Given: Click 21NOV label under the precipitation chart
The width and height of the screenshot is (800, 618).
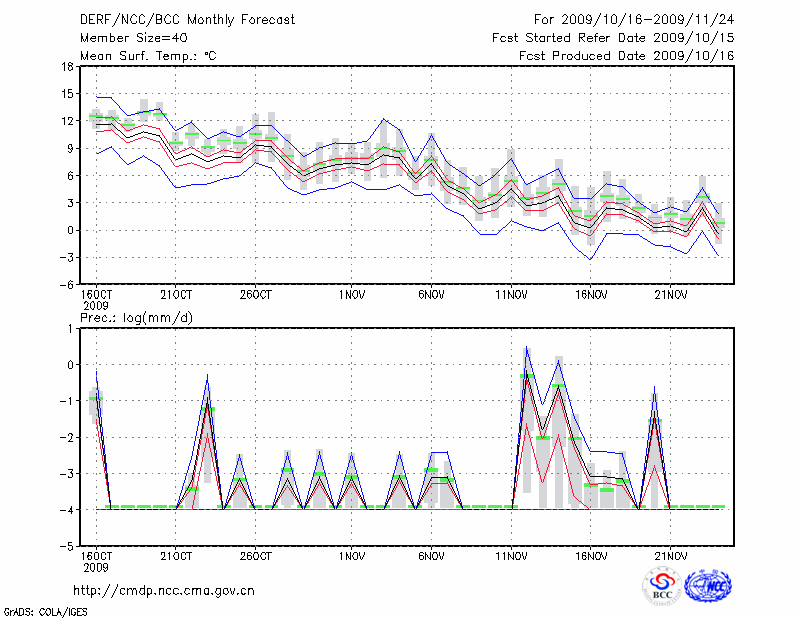Looking at the screenshot, I should click(x=671, y=556).
